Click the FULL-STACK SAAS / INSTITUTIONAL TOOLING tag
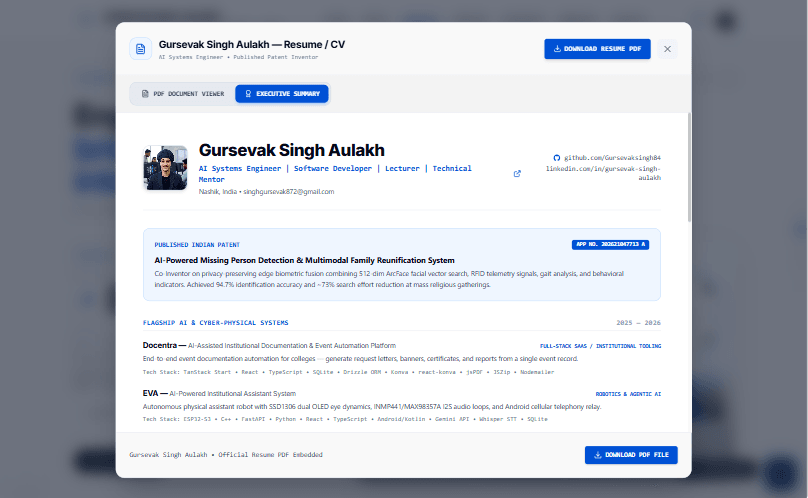Screen dimensions: 808x498 [600, 346]
